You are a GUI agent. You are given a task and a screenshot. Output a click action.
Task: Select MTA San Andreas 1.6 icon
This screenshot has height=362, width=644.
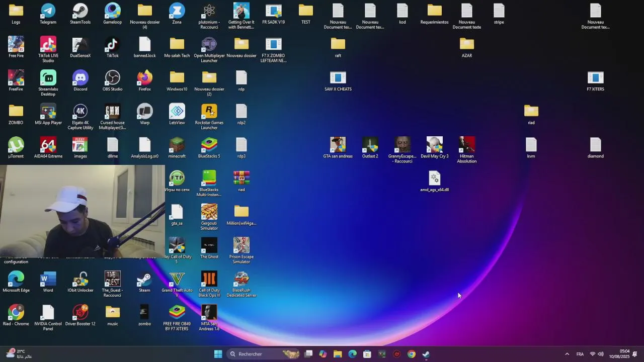pyautogui.click(x=209, y=318)
